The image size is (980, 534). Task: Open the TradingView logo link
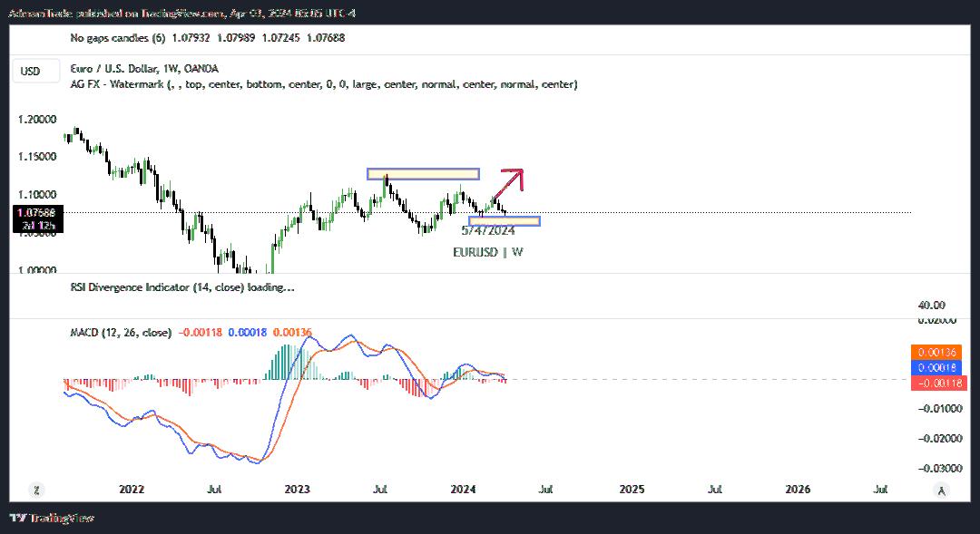point(52,518)
